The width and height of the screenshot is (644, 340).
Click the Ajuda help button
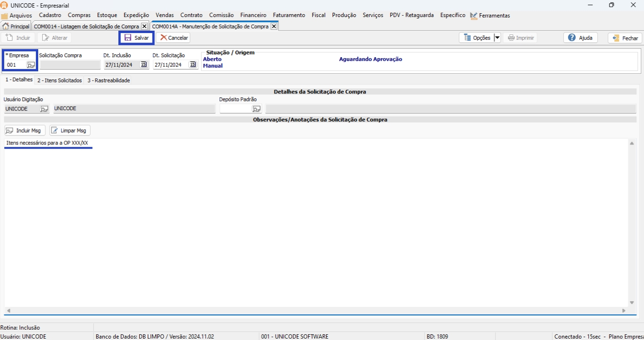point(580,38)
